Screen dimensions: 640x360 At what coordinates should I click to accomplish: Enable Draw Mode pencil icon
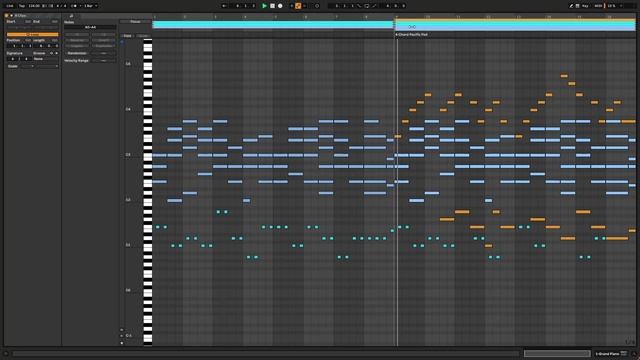[571, 6]
